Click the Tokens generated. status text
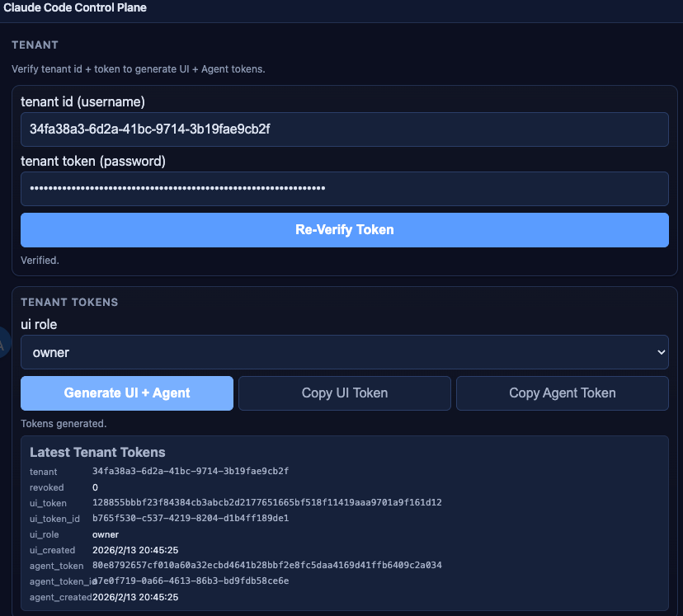 [64, 424]
